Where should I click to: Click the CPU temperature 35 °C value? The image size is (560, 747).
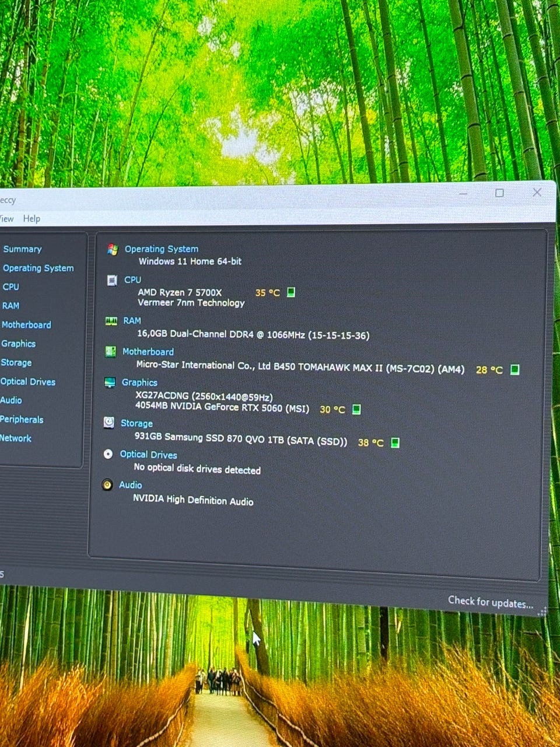268,292
